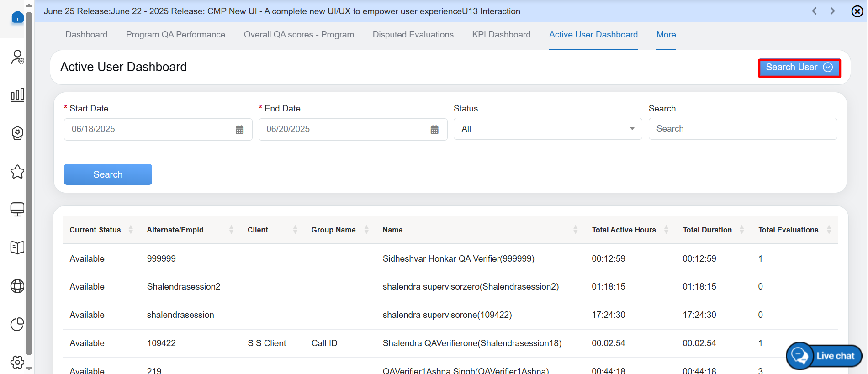
Task: Expand the Search User dropdown button
Action: [799, 68]
